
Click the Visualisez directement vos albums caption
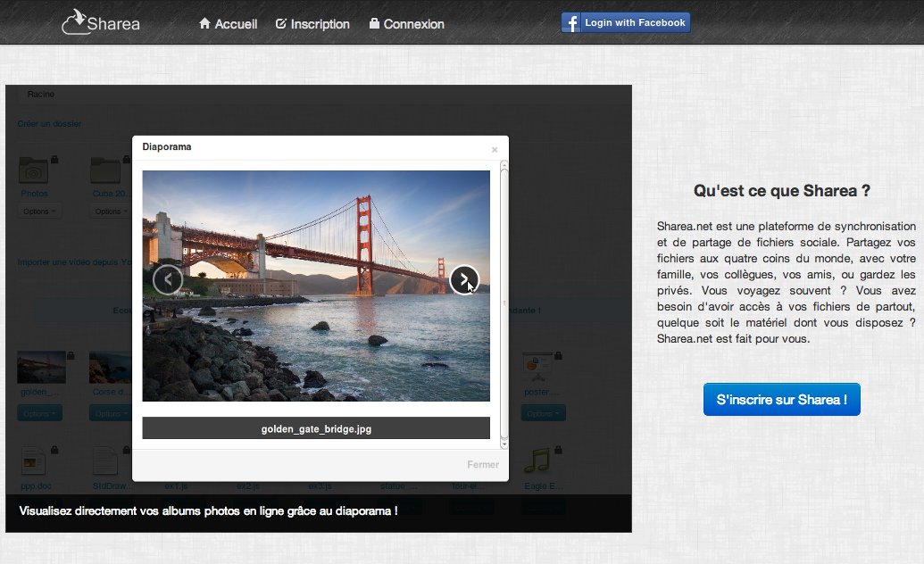(x=208, y=511)
